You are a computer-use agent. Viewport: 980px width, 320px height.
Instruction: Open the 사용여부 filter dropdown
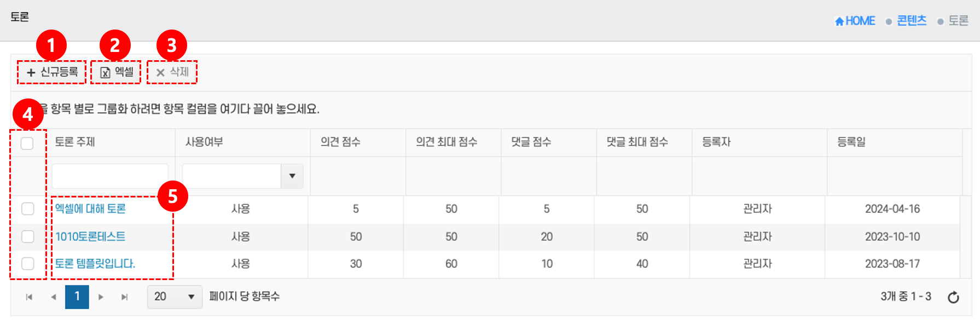pyautogui.click(x=292, y=176)
